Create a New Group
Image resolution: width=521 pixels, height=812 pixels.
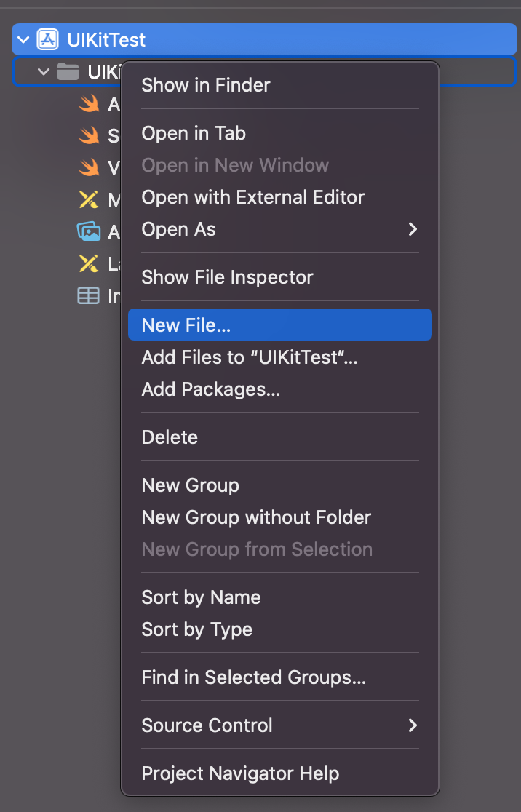pos(279,485)
